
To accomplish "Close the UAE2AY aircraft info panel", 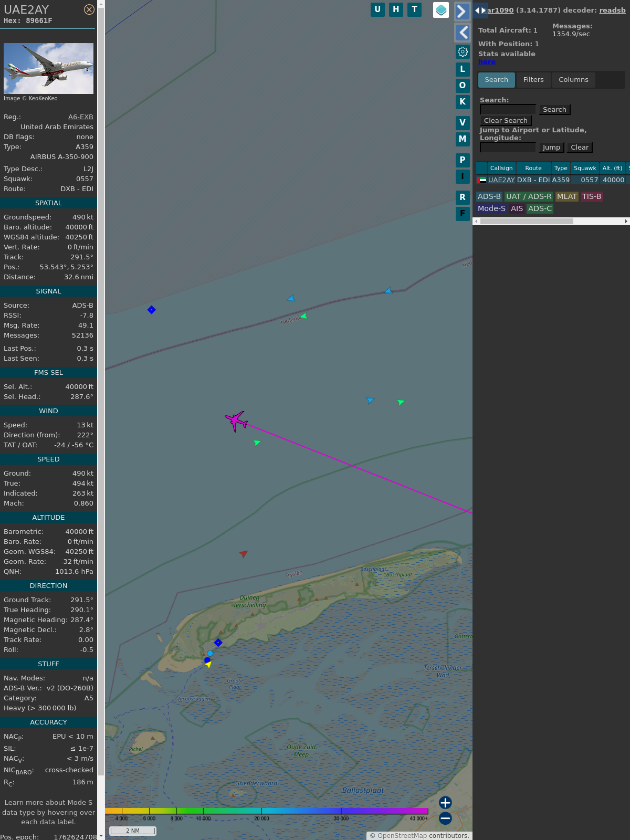I will [89, 9].
